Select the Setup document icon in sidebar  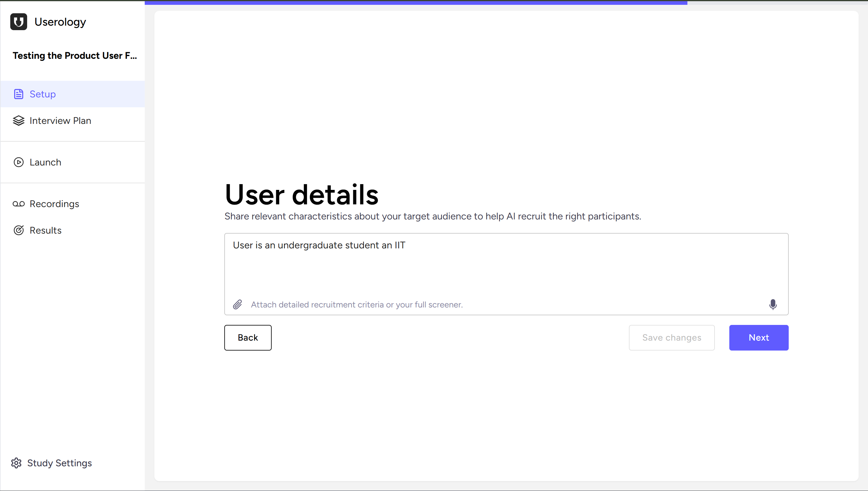[x=19, y=94]
